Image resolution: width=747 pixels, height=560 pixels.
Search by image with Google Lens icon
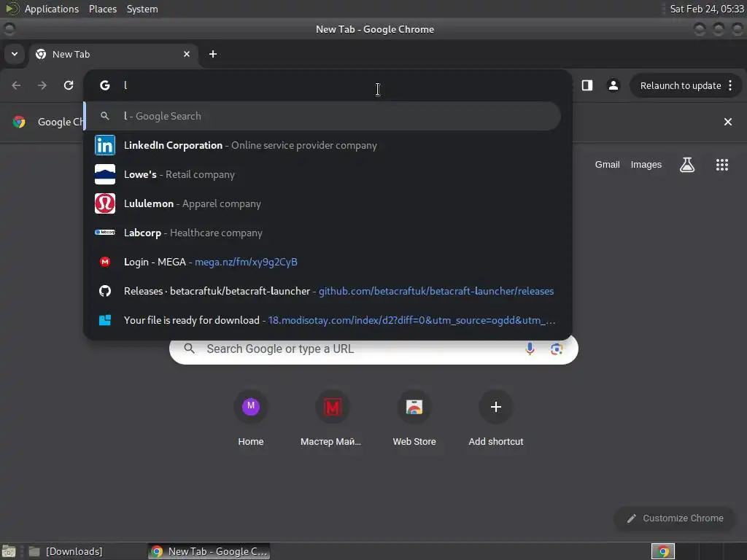click(557, 349)
